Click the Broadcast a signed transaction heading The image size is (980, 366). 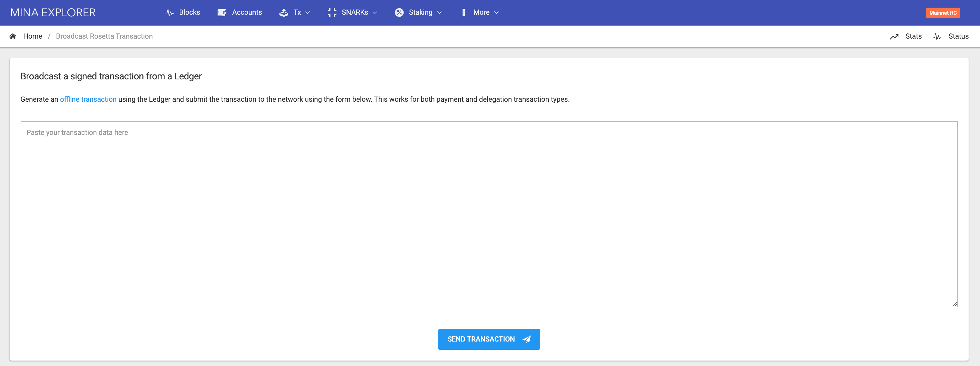click(x=111, y=76)
